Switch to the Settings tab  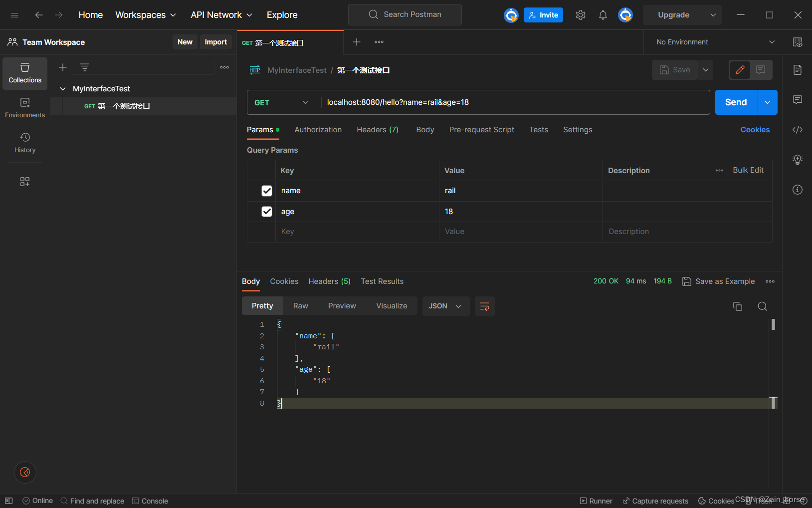click(578, 130)
